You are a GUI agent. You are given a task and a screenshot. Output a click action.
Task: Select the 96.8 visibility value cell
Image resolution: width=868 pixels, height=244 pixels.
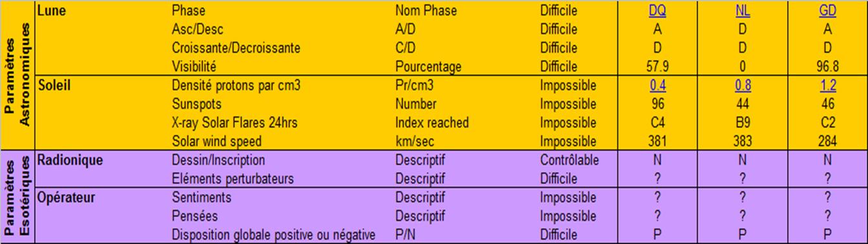click(x=827, y=66)
